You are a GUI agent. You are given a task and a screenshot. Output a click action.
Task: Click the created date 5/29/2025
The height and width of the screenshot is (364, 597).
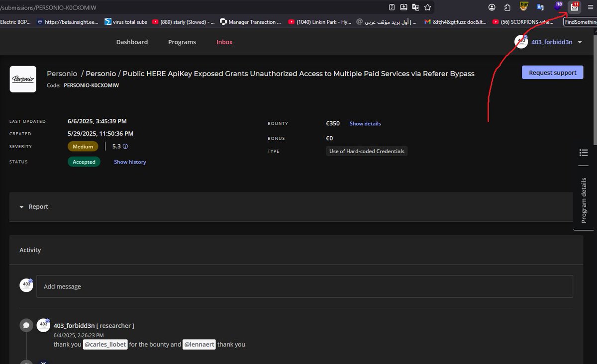100,133
